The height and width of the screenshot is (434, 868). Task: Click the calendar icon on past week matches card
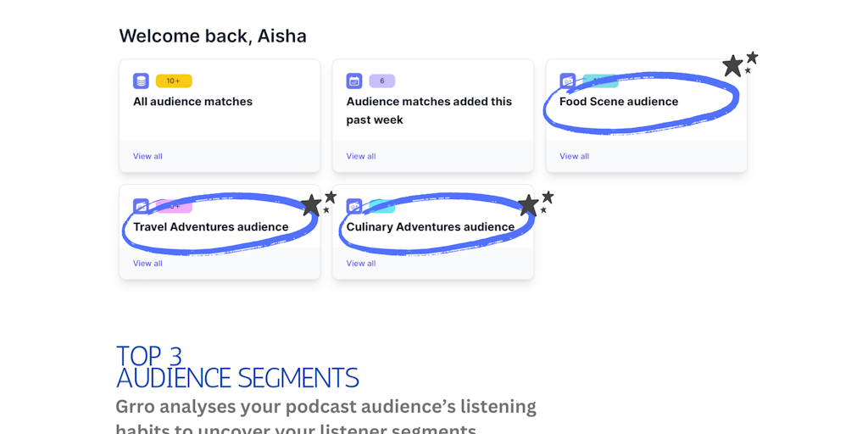click(x=354, y=81)
